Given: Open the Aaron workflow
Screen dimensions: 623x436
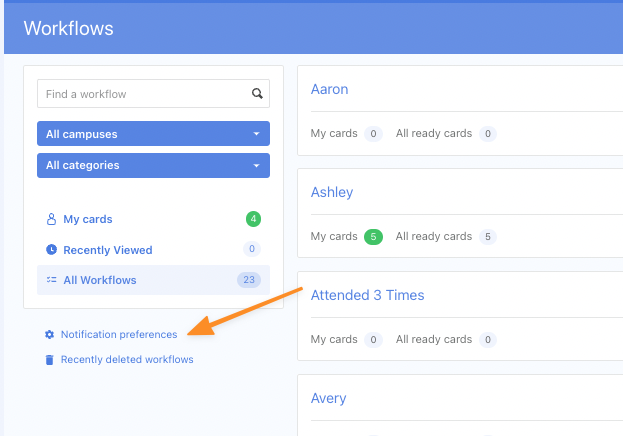Looking at the screenshot, I should 329,89.
